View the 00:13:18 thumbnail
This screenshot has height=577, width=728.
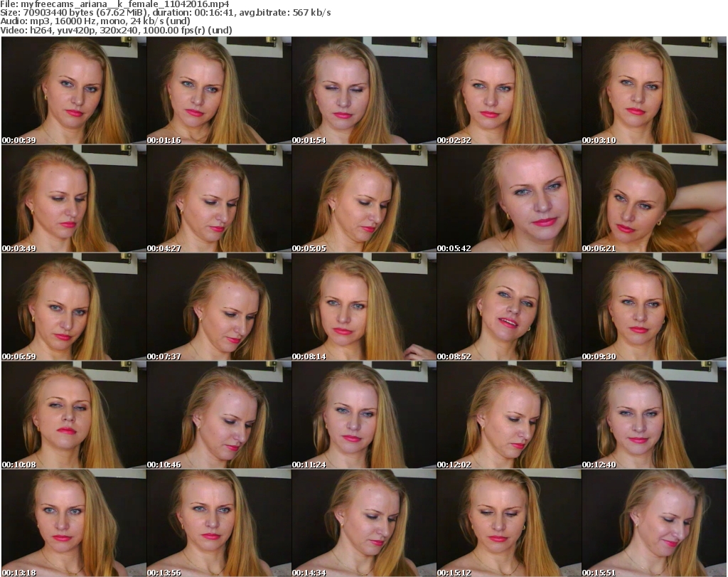pyautogui.click(x=74, y=523)
